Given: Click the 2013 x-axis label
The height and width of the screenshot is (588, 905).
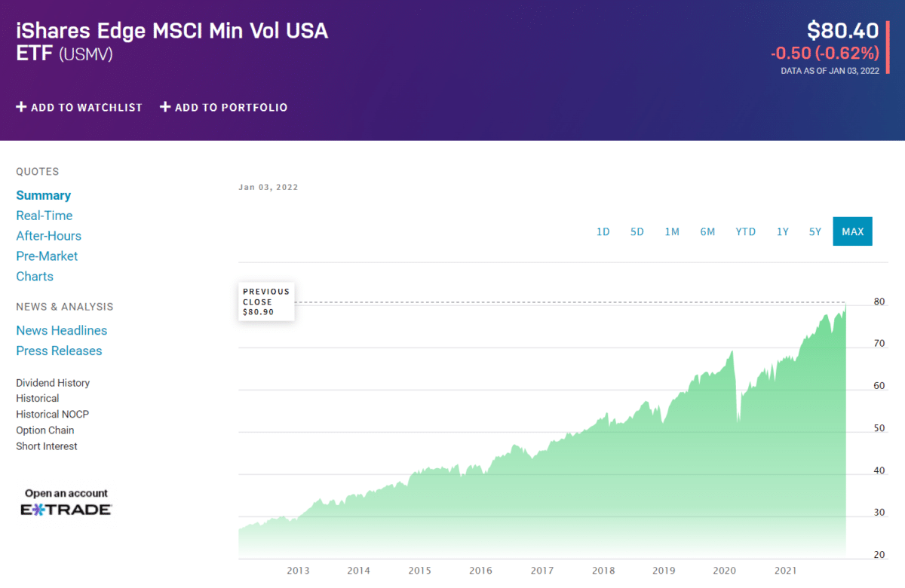Looking at the screenshot, I should point(298,571).
